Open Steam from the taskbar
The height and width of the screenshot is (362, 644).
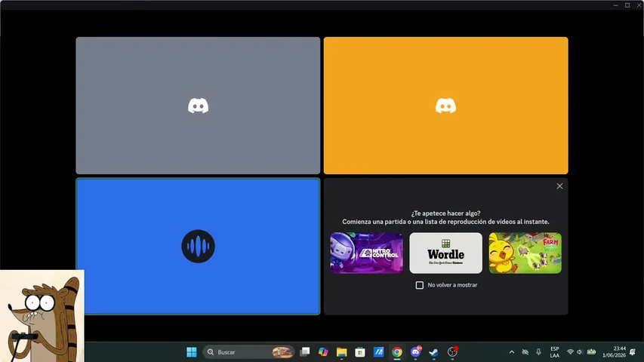pyautogui.click(x=433, y=351)
